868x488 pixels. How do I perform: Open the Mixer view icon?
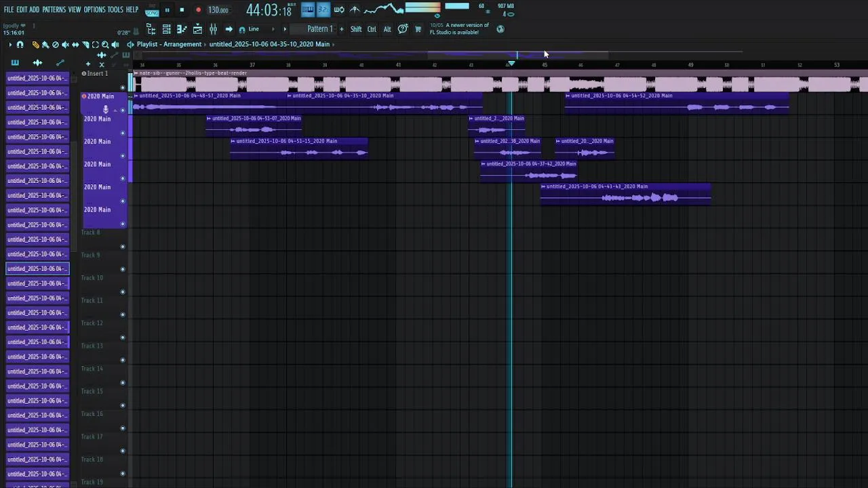tap(213, 29)
